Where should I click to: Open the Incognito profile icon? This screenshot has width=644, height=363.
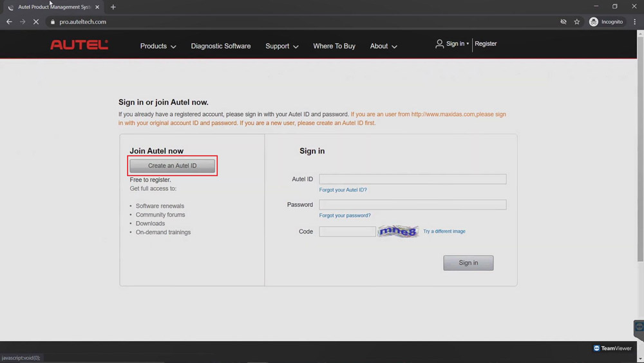pyautogui.click(x=594, y=22)
